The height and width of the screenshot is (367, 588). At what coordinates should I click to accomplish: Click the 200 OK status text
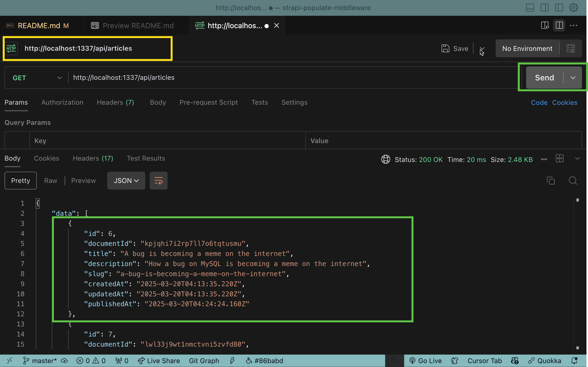pos(431,160)
